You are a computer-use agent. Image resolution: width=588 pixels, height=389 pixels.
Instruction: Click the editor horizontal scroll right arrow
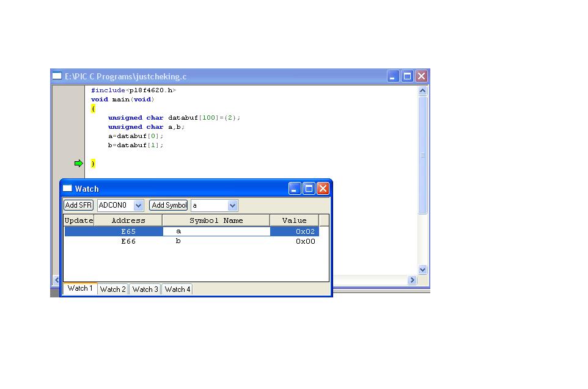[x=412, y=280]
